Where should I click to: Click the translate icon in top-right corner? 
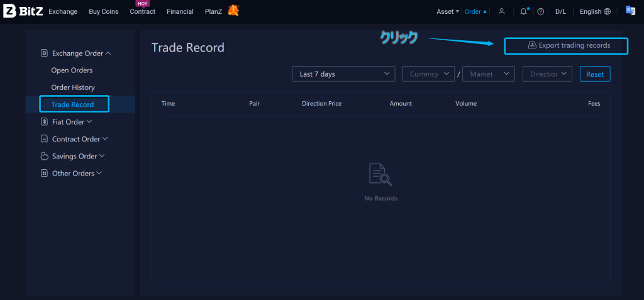pos(630,11)
